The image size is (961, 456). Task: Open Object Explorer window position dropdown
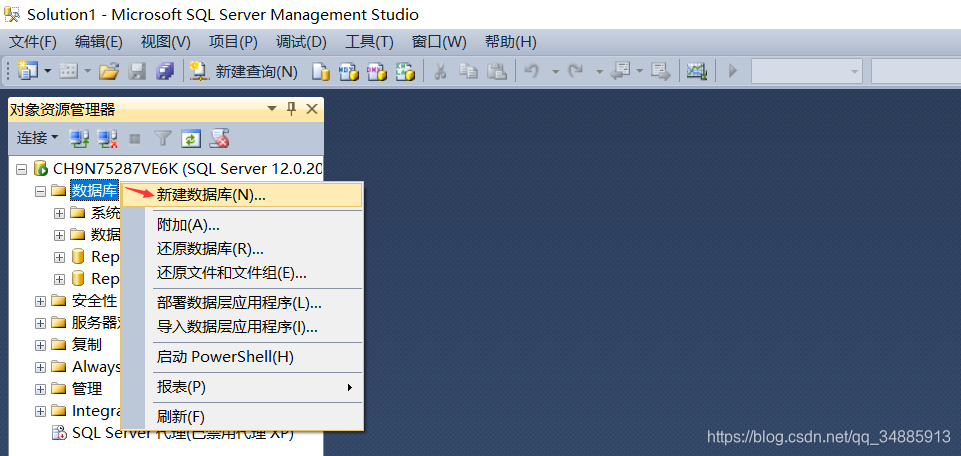pyautogui.click(x=272, y=109)
